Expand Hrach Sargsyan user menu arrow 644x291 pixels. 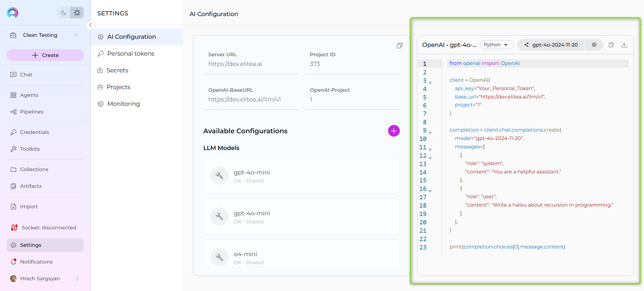point(77,279)
